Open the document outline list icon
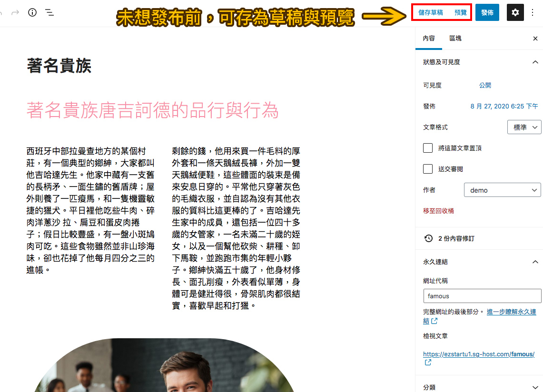The height and width of the screenshot is (392, 543). (x=49, y=12)
